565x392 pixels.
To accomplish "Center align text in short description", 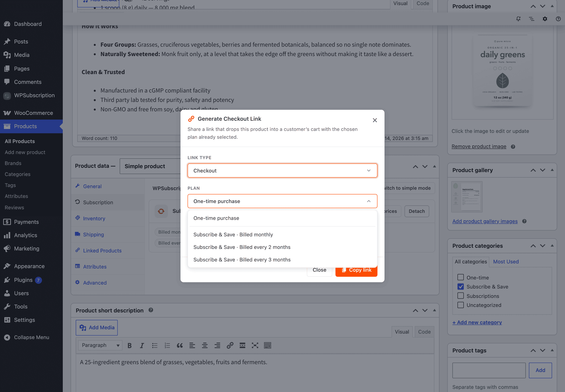I will click(205, 346).
